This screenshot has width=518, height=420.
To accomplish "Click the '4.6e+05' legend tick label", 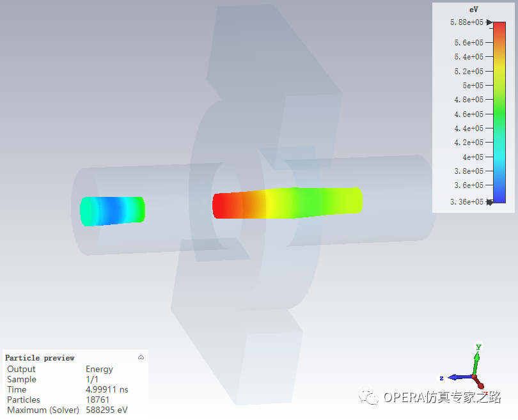I will [x=469, y=114].
